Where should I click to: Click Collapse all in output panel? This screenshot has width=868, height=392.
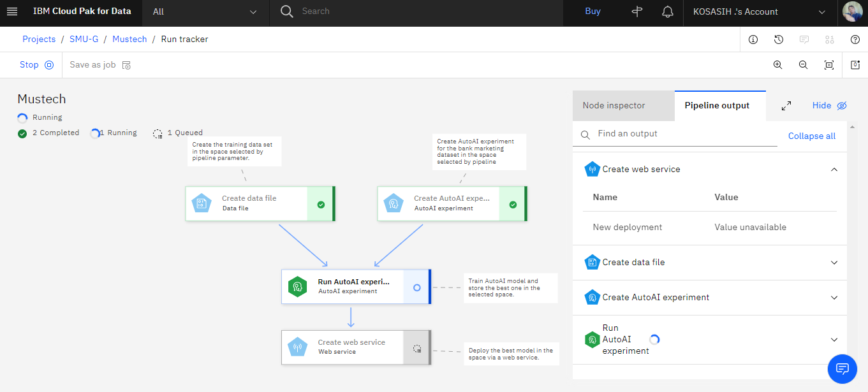(x=811, y=136)
